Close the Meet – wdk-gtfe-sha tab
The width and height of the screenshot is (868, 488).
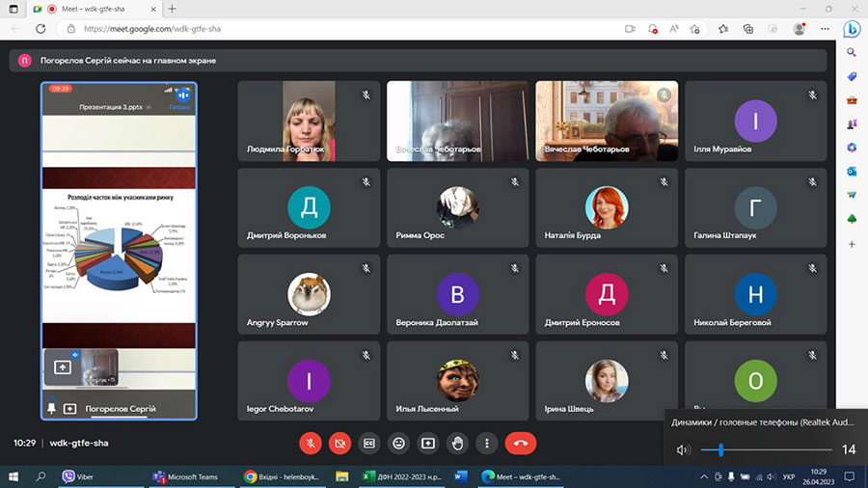pos(153,9)
